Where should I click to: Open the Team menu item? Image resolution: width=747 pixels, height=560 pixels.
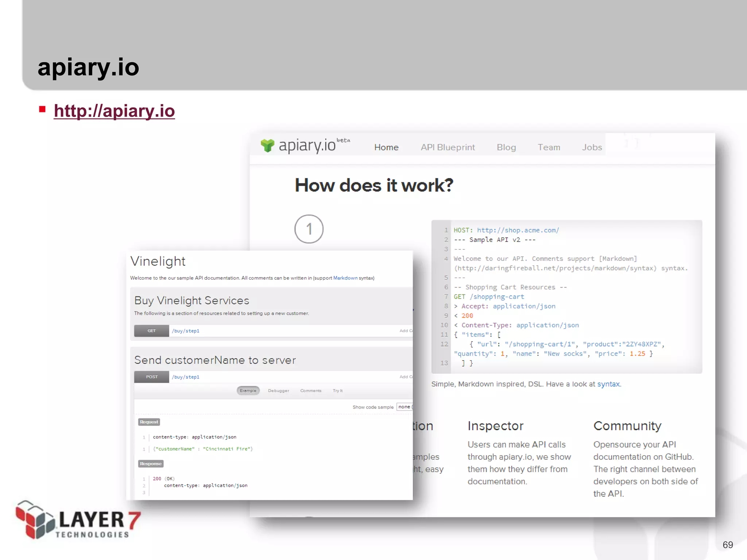click(x=549, y=147)
